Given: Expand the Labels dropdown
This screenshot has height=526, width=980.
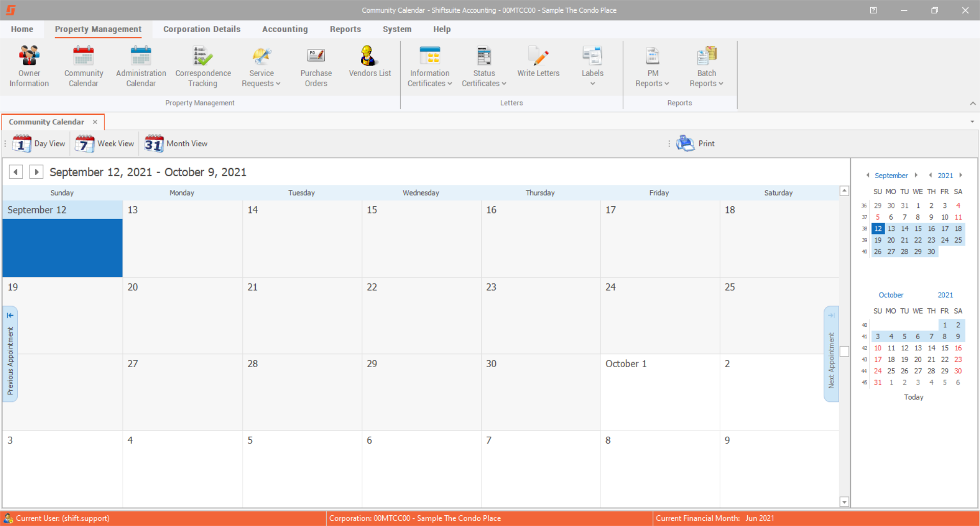Looking at the screenshot, I should [x=593, y=67].
